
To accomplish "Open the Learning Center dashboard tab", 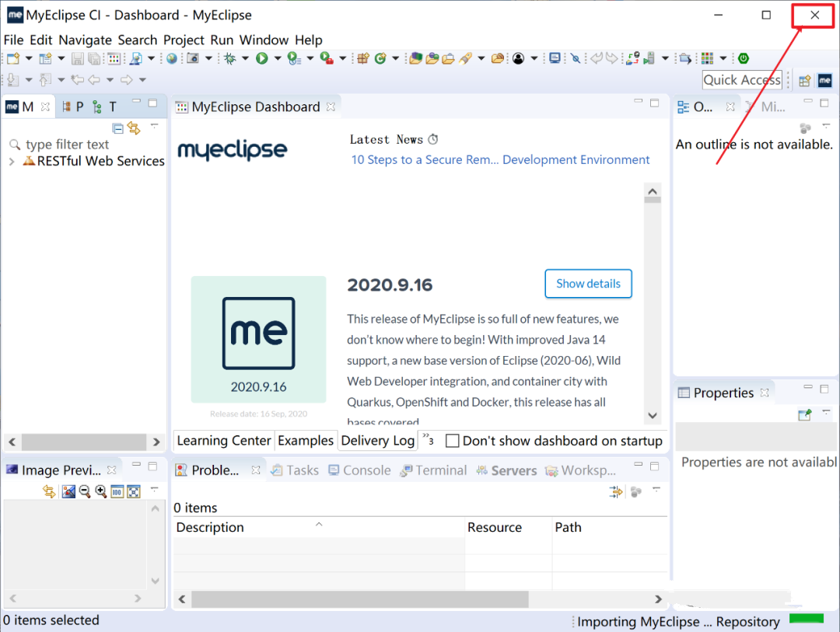I will (224, 440).
